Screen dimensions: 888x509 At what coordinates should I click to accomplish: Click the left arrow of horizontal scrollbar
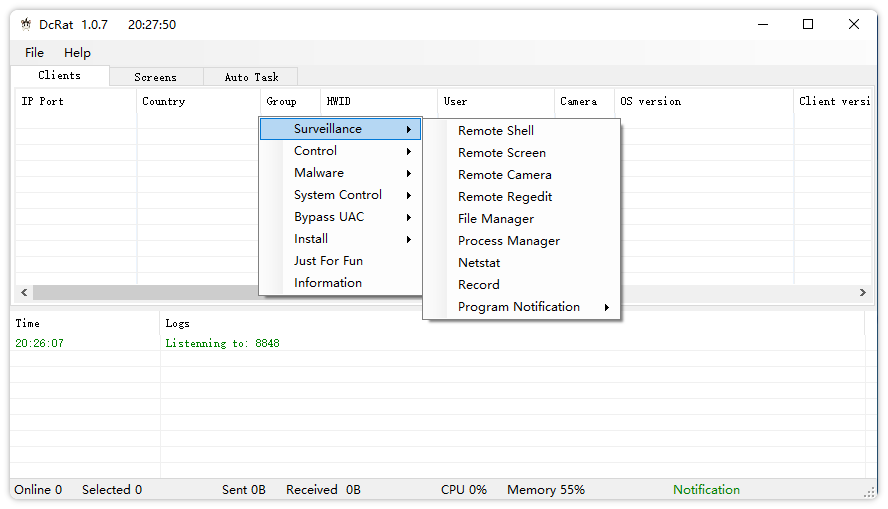[23, 293]
